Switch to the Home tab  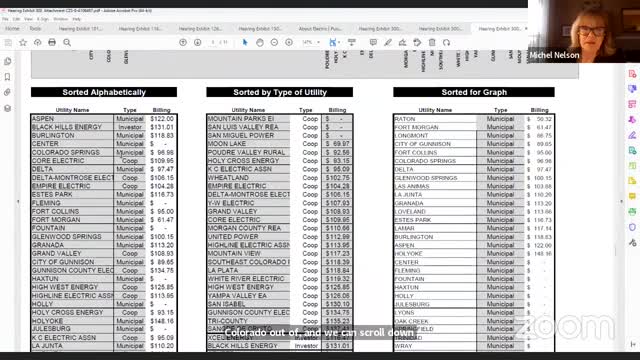12,29
